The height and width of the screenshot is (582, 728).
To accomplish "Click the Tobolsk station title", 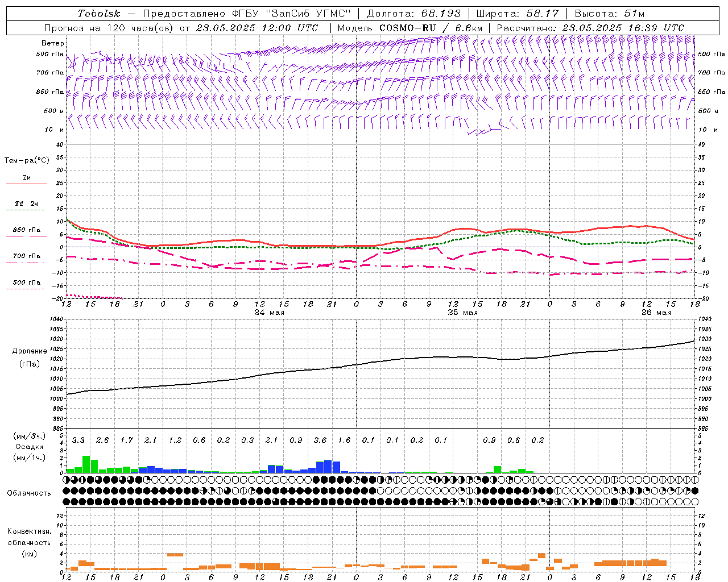I will click(99, 14).
